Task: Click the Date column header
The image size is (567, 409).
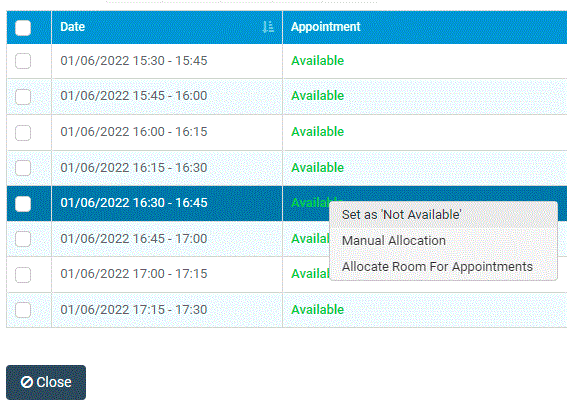Action: pyautogui.click(x=167, y=27)
